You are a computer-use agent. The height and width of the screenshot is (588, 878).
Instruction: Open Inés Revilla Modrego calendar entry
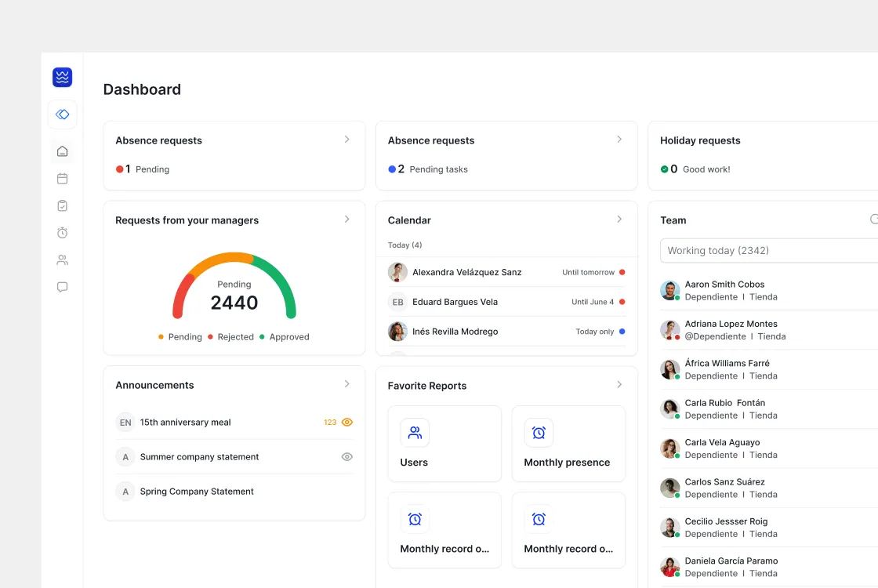(506, 332)
